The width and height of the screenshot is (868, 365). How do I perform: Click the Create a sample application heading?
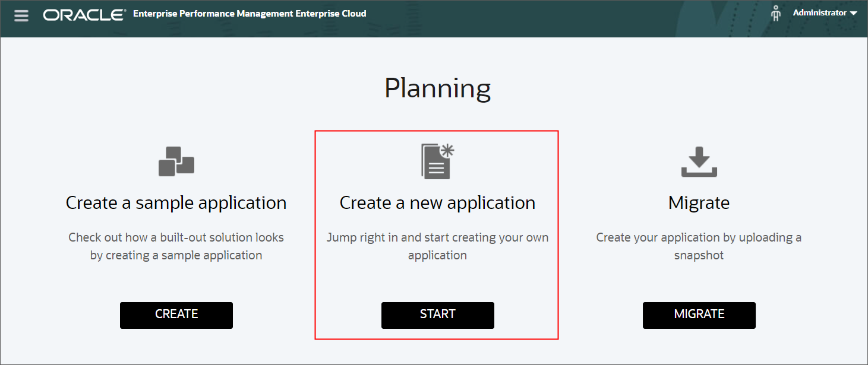tap(176, 202)
